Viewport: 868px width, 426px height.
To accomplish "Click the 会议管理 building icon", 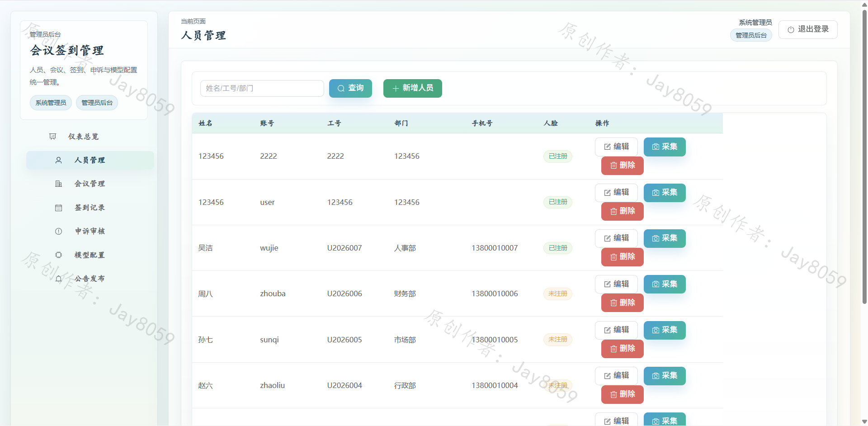I will coord(59,184).
